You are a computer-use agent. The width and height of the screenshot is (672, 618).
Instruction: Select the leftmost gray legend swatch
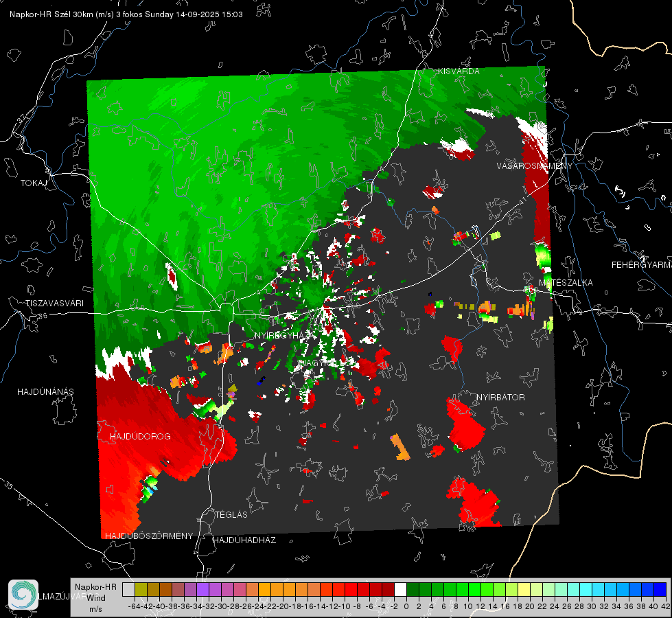(128, 589)
